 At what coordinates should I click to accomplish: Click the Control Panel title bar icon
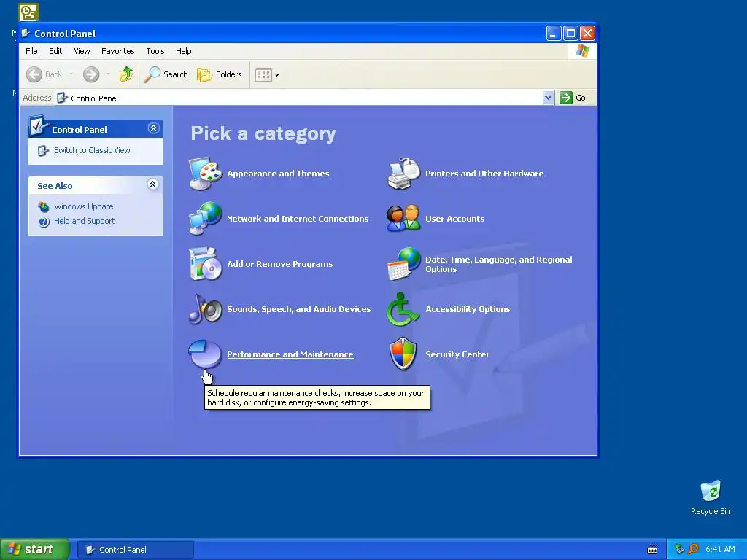click(26, 34)
